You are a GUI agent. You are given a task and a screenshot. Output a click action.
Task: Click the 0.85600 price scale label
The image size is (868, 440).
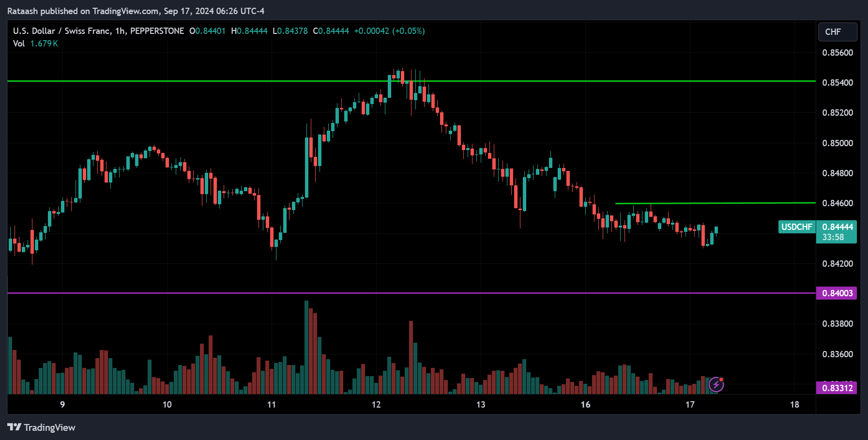click(x=838, y=53)
